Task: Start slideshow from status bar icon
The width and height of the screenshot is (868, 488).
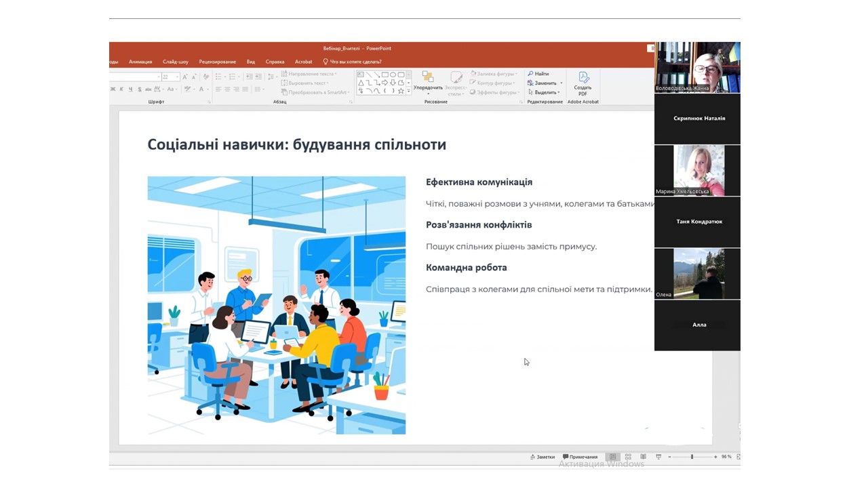Action: 658,457
